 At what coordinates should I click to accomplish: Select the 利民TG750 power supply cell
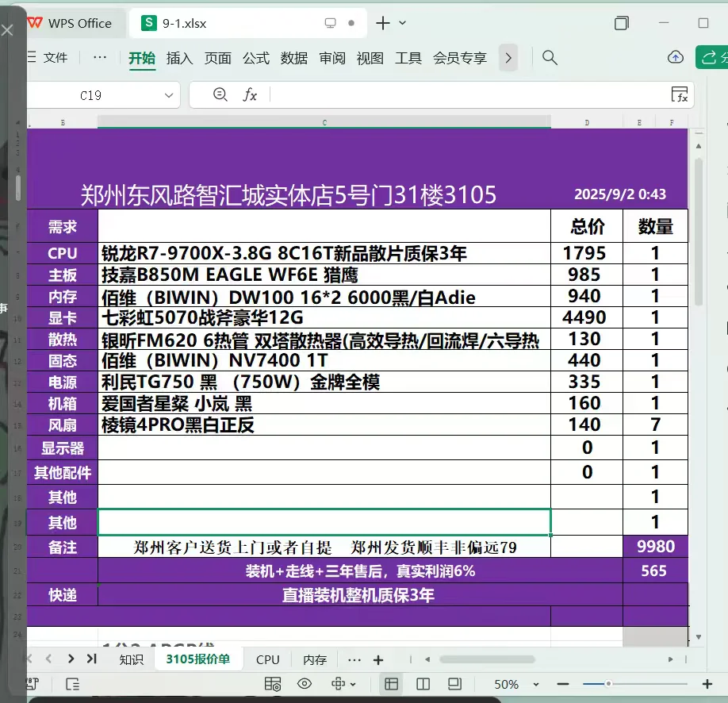[x=324, y=382]
